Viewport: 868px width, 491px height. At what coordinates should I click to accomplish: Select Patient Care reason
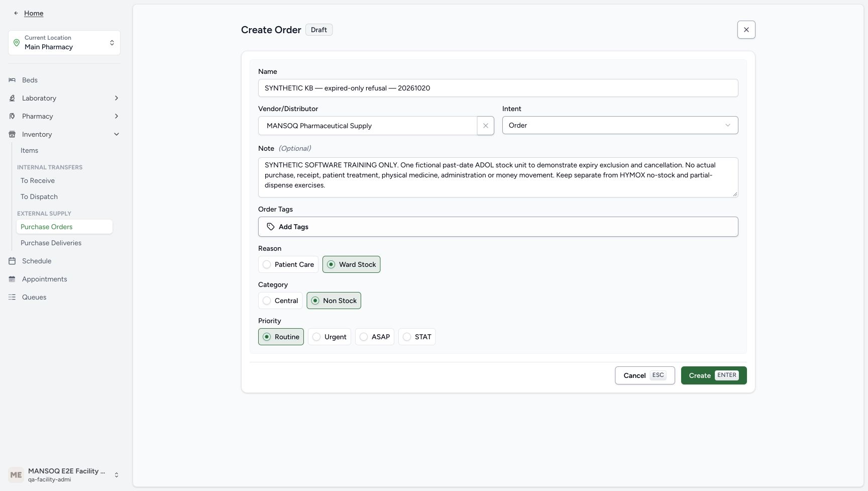coord(288,264)
